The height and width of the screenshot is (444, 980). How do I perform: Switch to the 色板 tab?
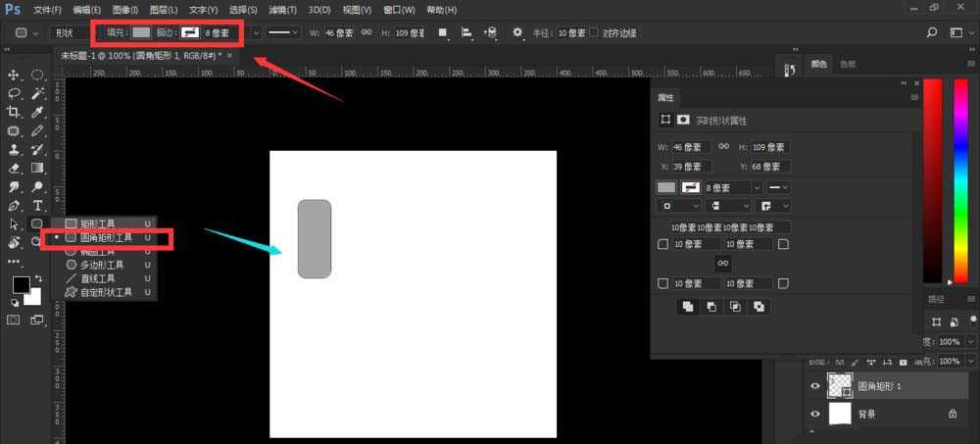click(x=847, y=64)
